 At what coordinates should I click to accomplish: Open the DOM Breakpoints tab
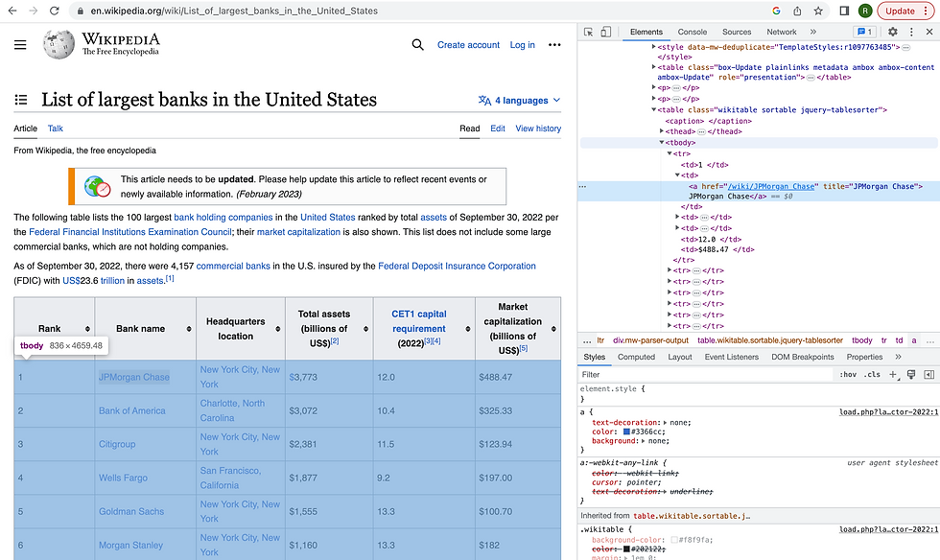(x=803, y=357)
